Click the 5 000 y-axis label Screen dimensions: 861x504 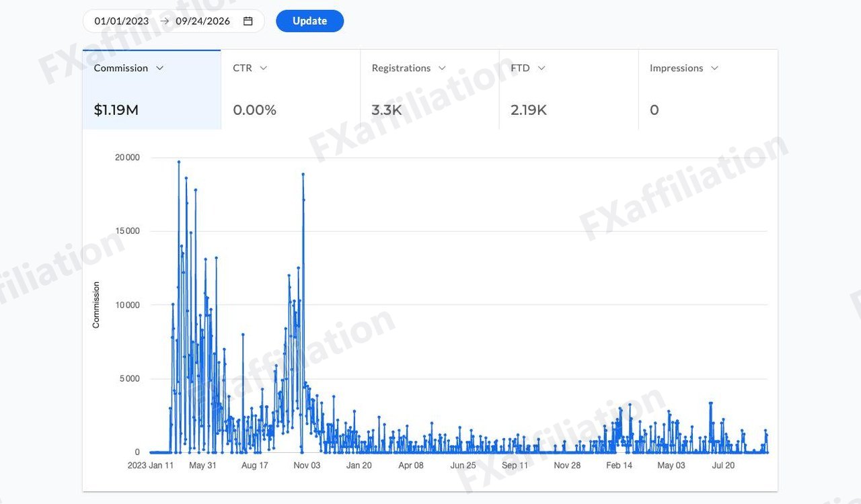click(x=129, y=379)
